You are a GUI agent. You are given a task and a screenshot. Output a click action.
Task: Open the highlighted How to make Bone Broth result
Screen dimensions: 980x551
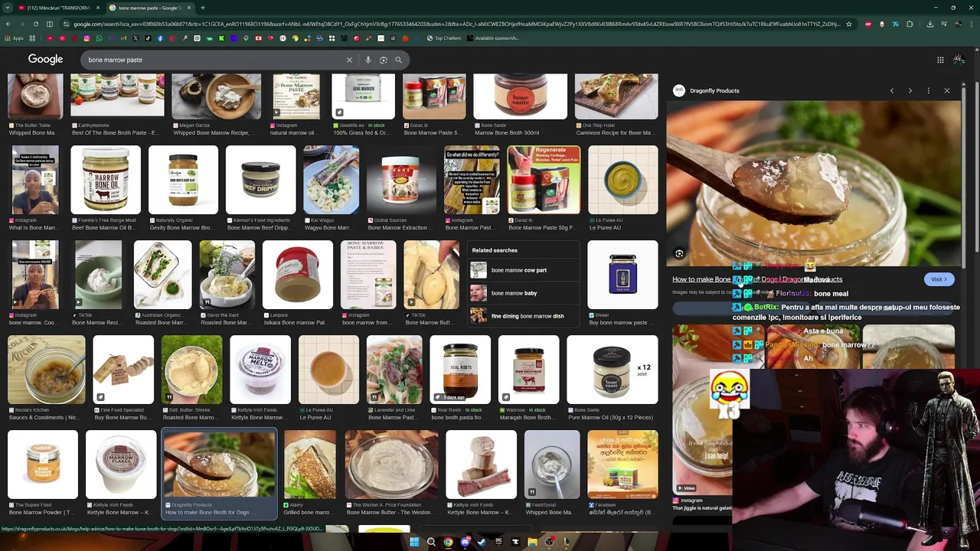pos(220,474)
